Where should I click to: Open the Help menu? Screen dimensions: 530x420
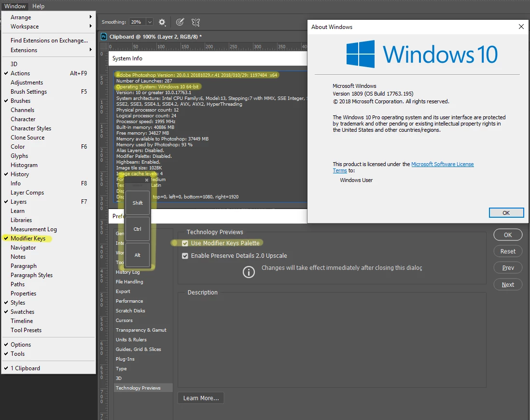coord(38,6)
